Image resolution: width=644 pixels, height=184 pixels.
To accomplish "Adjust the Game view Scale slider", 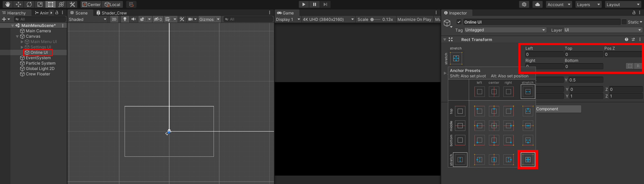I will (x=375, y=19).
